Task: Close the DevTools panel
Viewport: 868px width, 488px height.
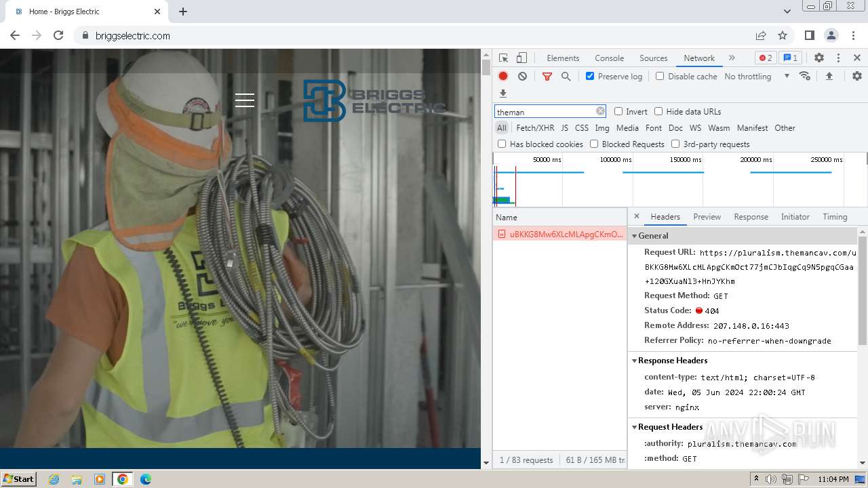Action: 857,58
